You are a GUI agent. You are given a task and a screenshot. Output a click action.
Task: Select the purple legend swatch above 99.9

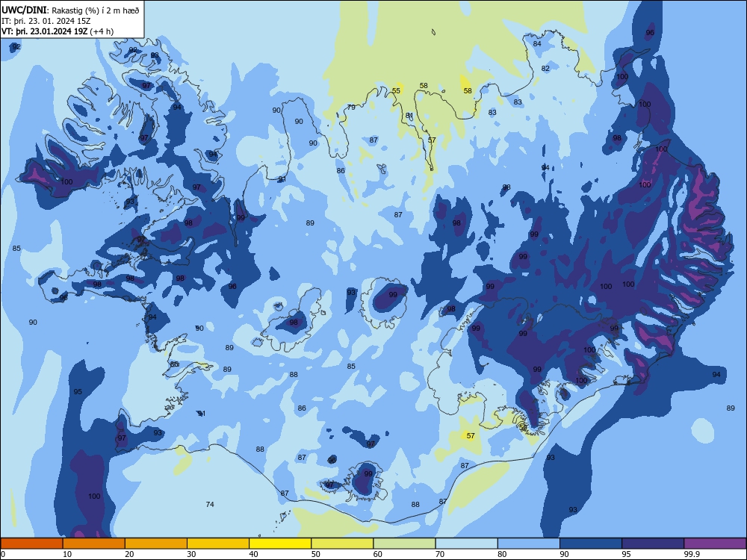click(x=715, y=544)
